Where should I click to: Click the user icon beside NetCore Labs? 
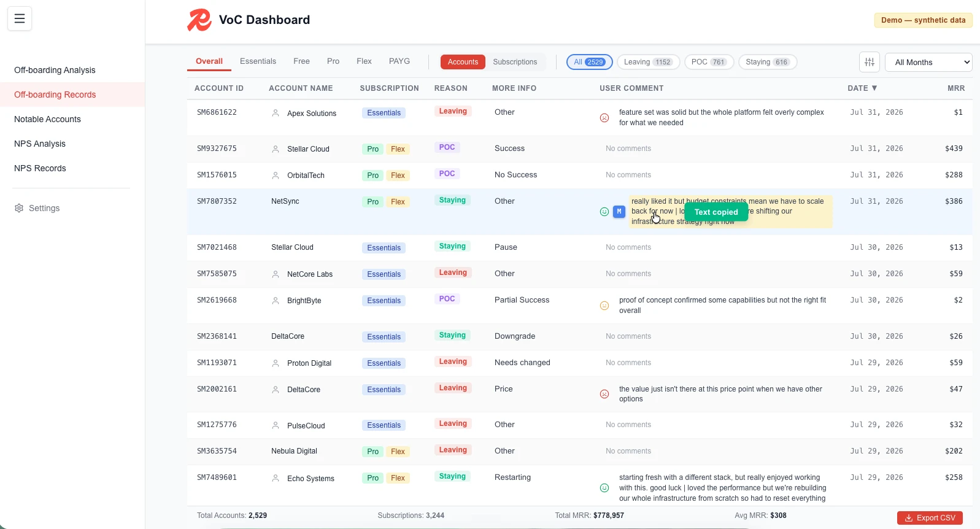tap(276, 274)
